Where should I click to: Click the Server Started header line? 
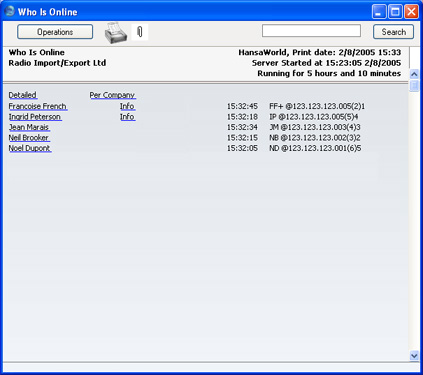pyautogui.click(x=326, y=63)
